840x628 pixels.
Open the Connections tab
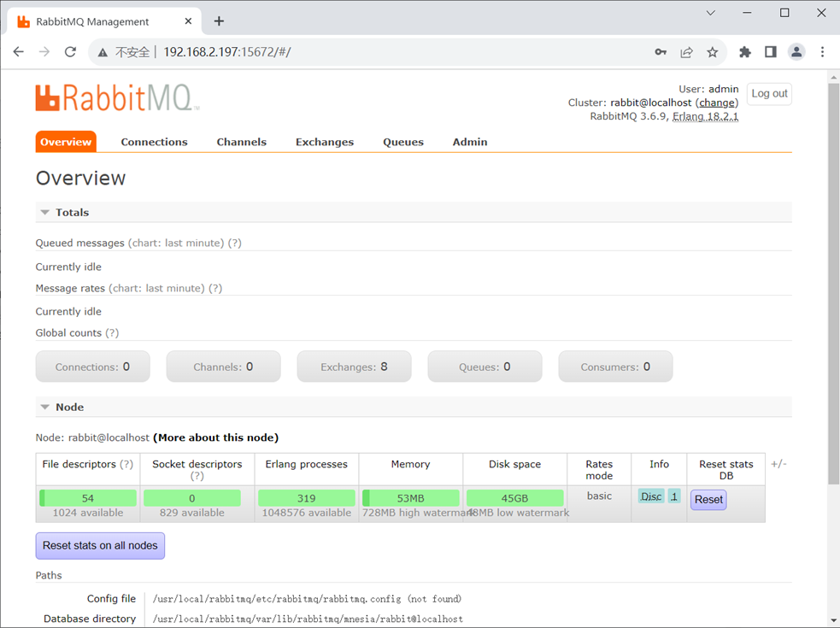coord(155,142)
